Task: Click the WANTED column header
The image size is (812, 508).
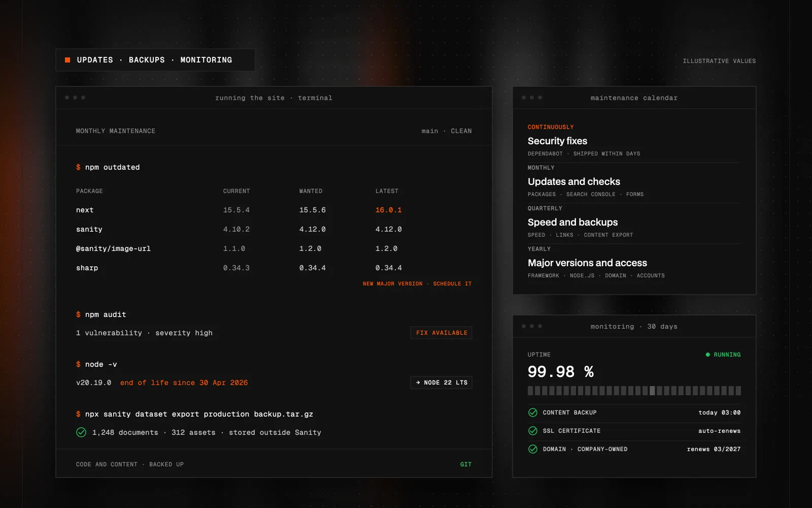Action: [x=311, y=191]
